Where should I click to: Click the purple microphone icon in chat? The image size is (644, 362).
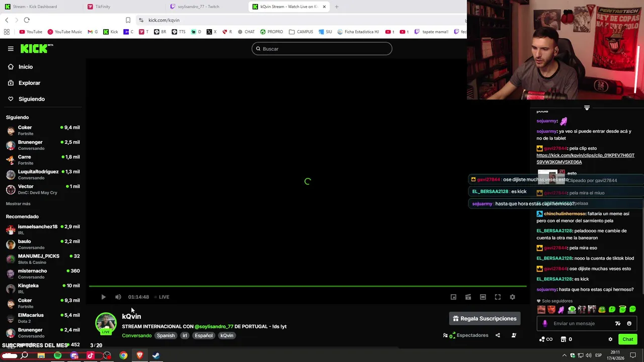click(545, 324)
